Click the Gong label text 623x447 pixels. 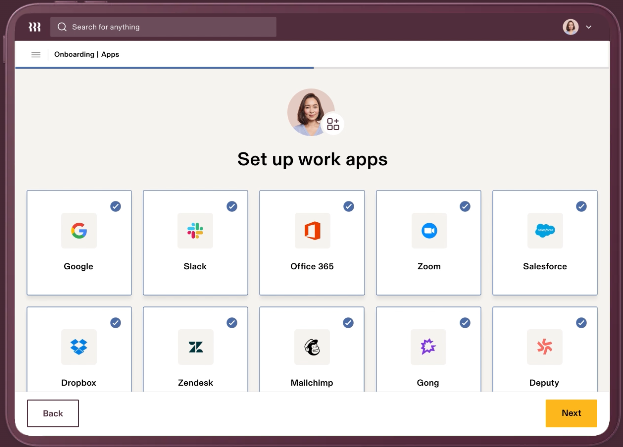coord(428,383)
